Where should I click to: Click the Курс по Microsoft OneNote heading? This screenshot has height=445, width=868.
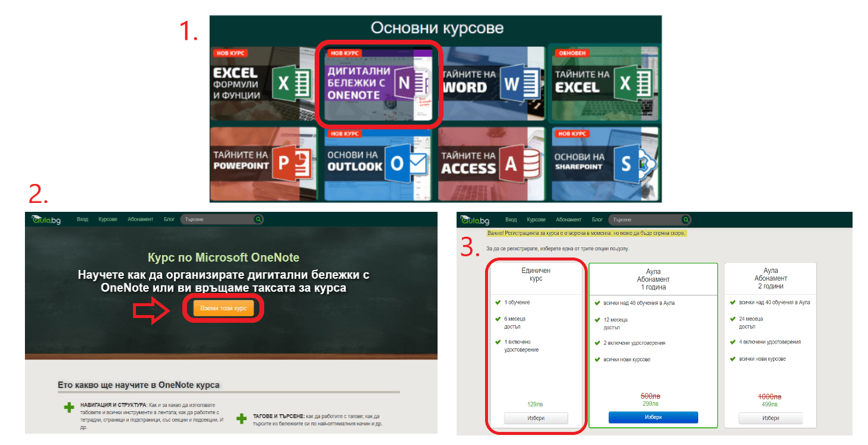coord(223,258)
